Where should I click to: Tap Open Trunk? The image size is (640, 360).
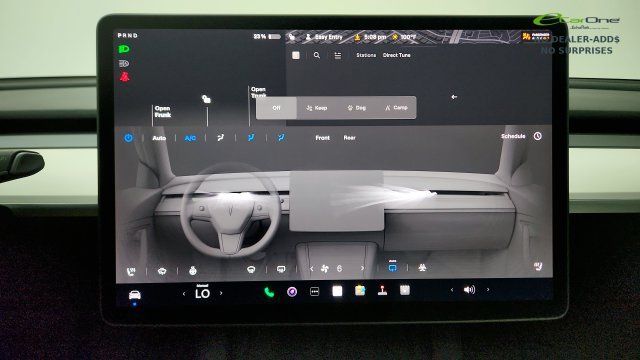[x=258, y=92]
